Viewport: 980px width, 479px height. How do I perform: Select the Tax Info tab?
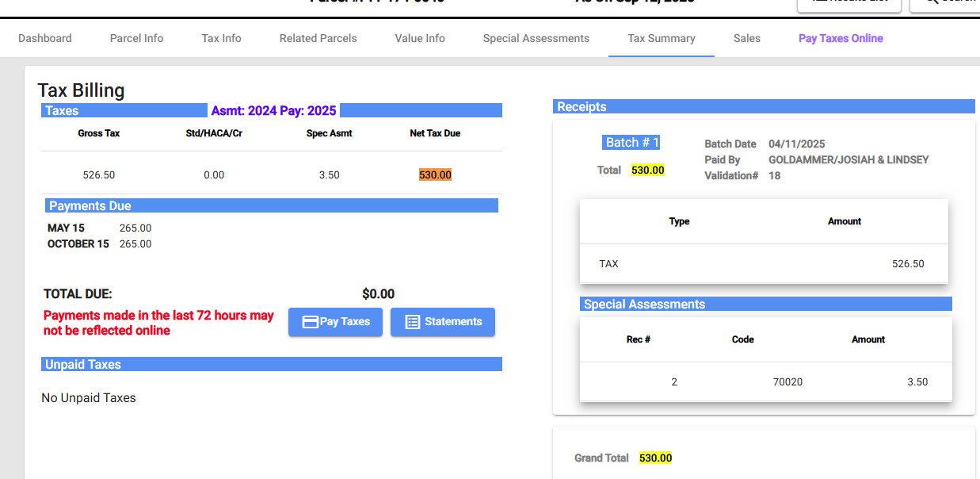pyautogui.click(x=221, y=38)
